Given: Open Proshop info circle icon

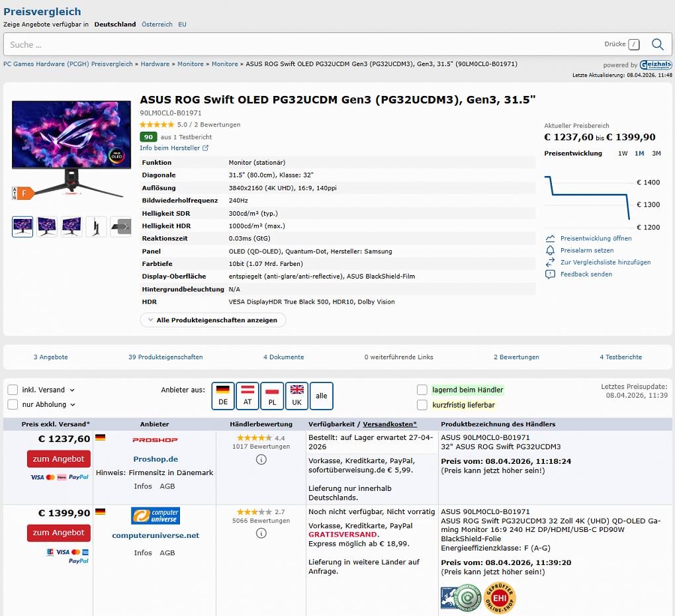Looking at the screenshot, I should [x=261, y=459].
